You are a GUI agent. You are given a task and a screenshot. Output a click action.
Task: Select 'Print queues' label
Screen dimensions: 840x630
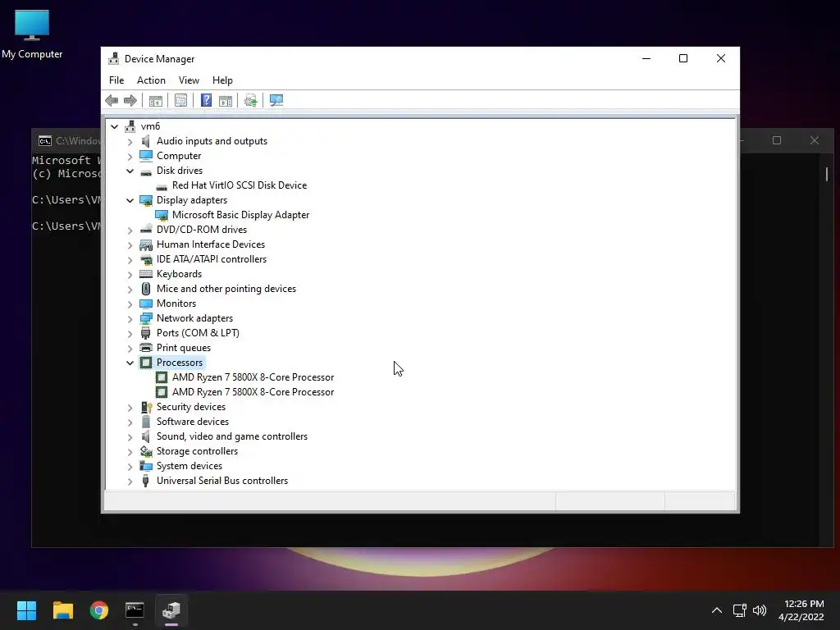[x=184, y=348]
